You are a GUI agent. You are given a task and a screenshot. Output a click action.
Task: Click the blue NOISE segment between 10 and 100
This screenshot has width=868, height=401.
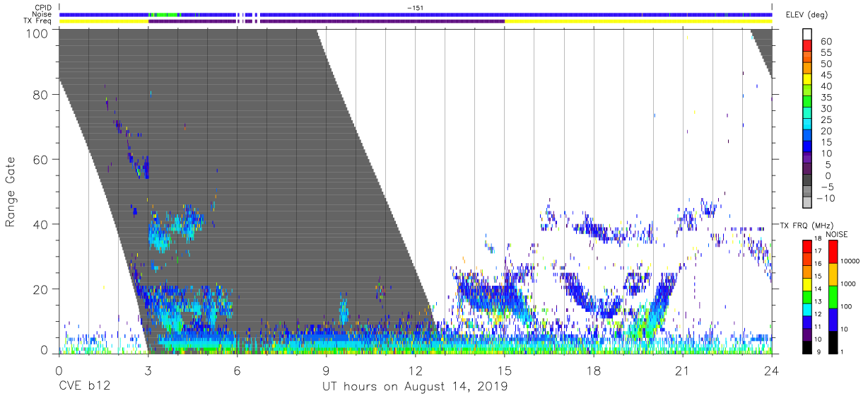coord(832,318)
